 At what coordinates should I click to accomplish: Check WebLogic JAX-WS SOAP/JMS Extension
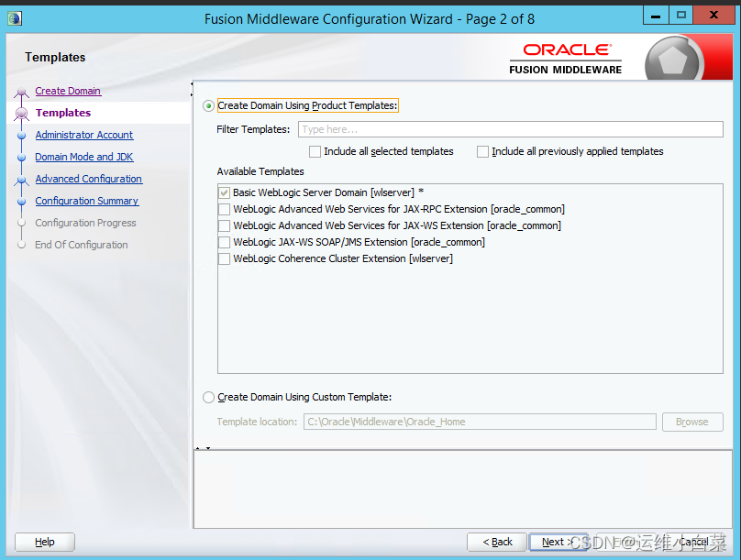[x=224, y=242]
